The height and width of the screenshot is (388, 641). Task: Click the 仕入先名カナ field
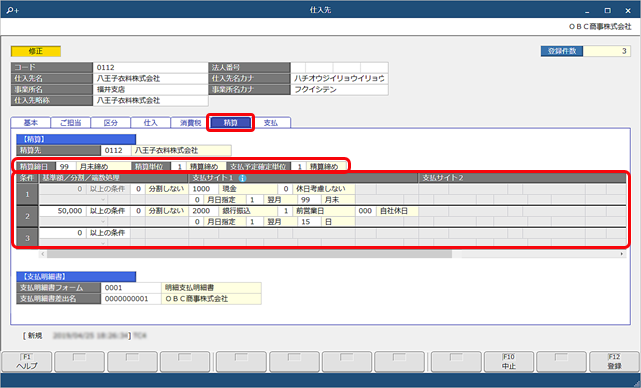(x=339, y=78)
